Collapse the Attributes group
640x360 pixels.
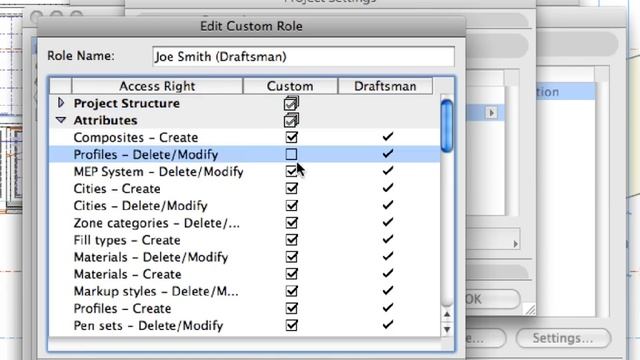point(61,120)
